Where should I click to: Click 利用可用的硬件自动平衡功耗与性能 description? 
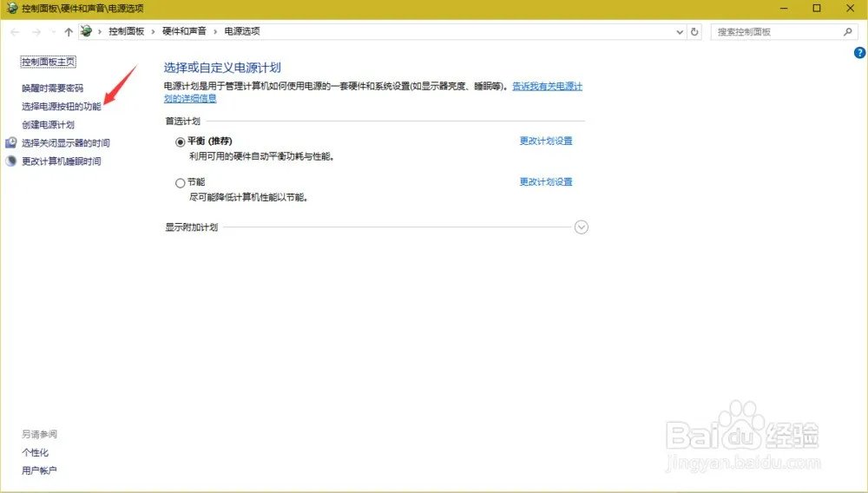tap(262, 156)
